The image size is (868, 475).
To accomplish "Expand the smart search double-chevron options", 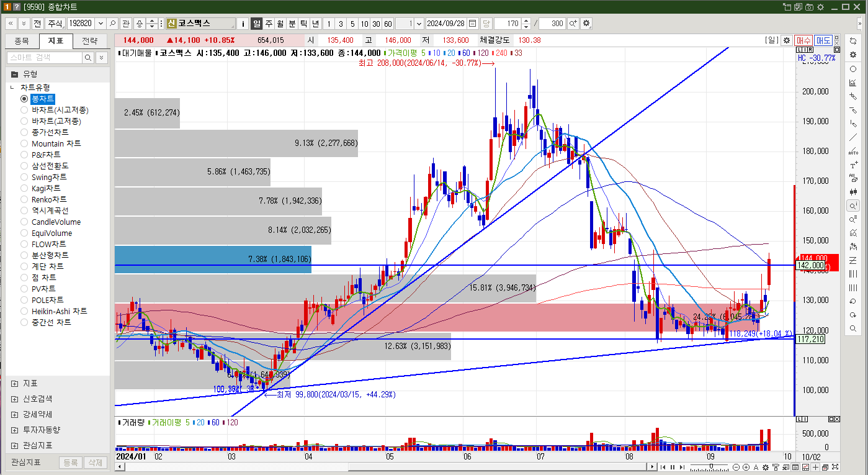I will click(101, 57).
